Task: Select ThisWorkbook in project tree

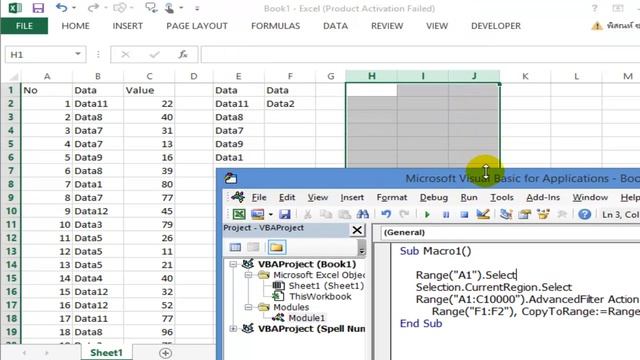Action: point(320,296)
